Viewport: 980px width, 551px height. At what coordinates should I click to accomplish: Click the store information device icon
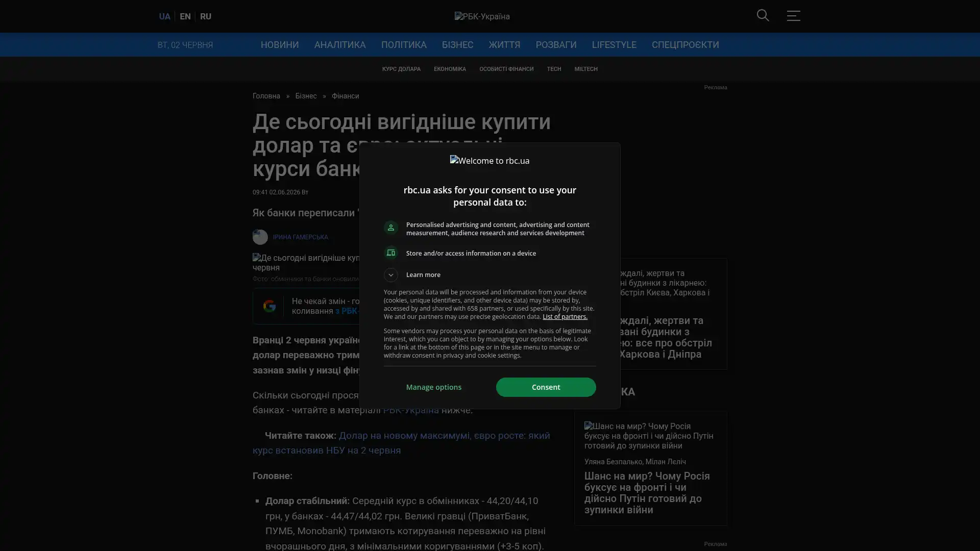pyautogui.click(x=390, y=253)
